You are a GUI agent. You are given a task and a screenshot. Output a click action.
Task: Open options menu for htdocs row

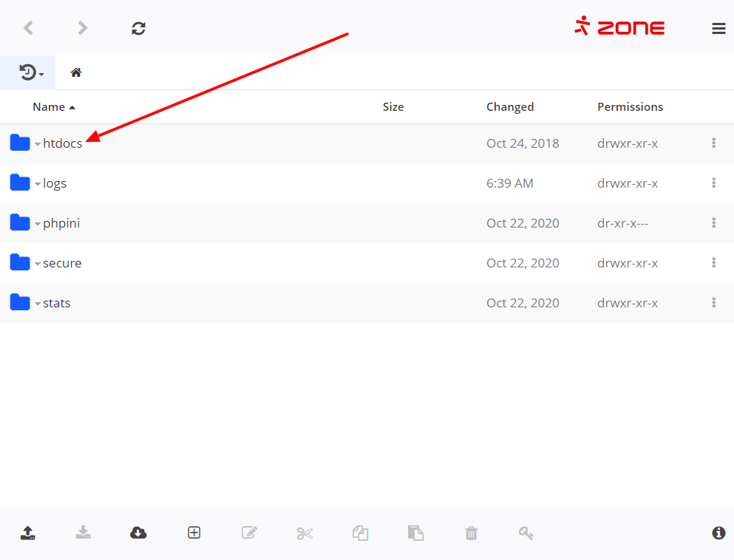coord(713,143)
